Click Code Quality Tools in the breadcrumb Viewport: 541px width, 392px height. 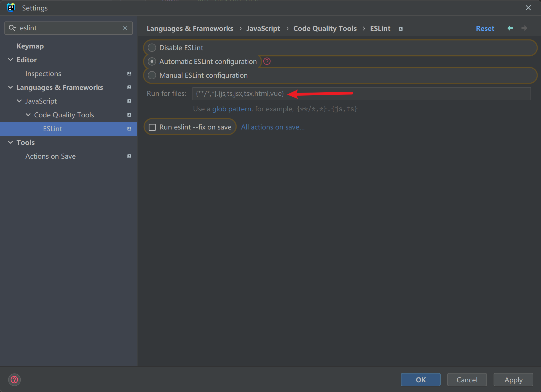(325, 28)
